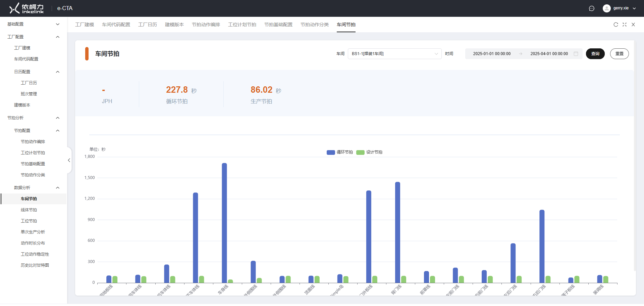The height and width of the screenshot is (306, 644).
Task: Open the chat message icon in header
Action: (592, 8)
